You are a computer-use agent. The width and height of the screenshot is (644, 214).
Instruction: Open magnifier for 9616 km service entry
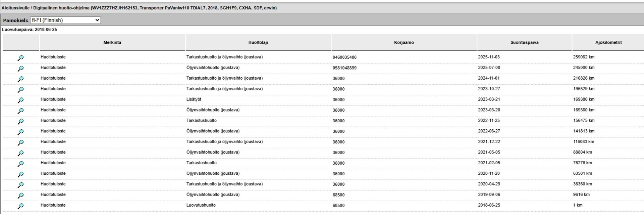20,196
